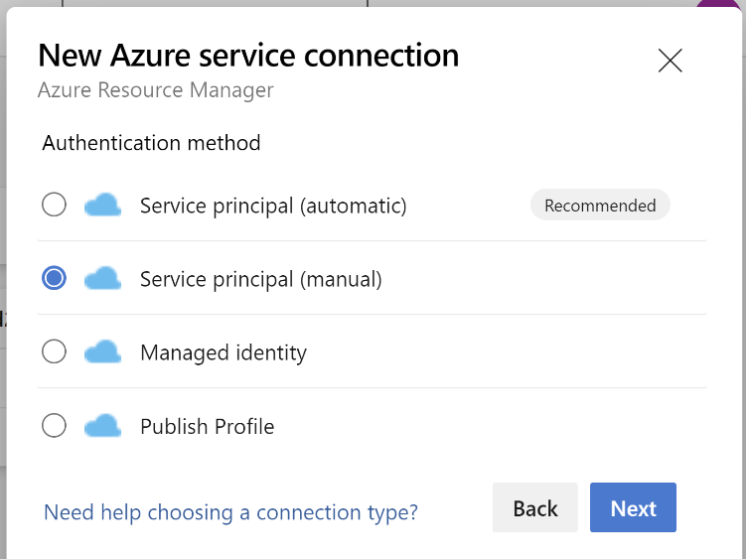Image resolution: width=746 pixels, height=560 pixels.
Task: Choose the Managed identity radio button
Action: tap(54, 351)
